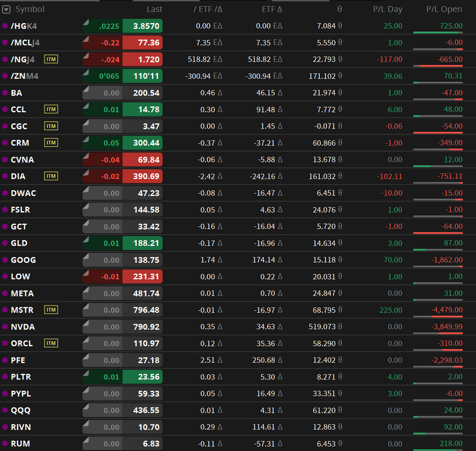
Task: Select the RIVN symbol row
Action: [x=238, y=427]
